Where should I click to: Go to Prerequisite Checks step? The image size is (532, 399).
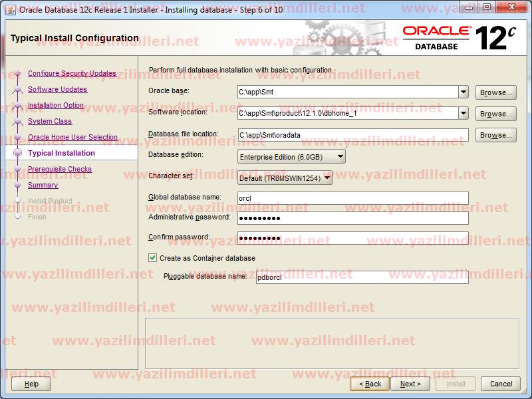tap(60, 170)
